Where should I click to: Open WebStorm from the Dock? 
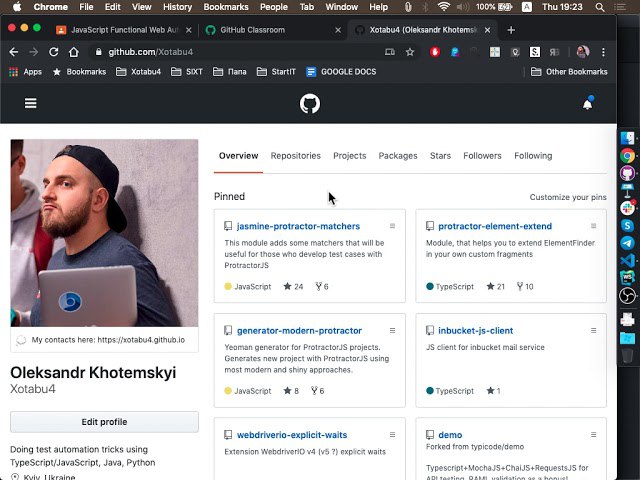tap(627, 278)
